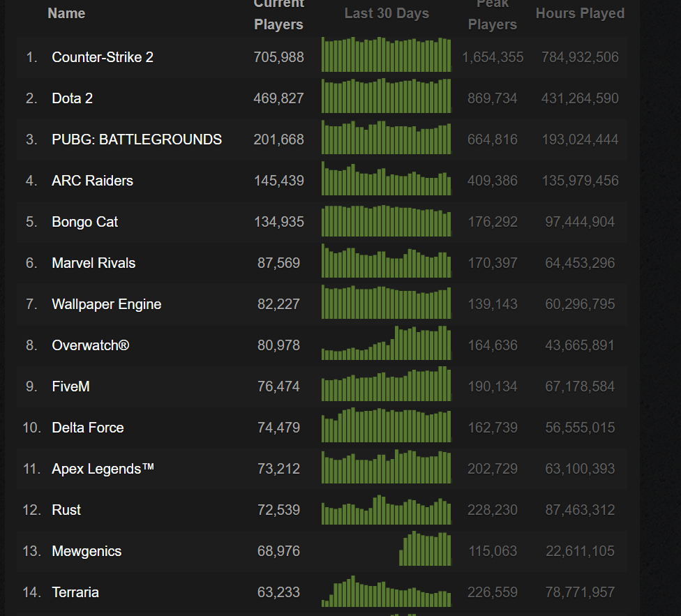Select hours played value 22,611,105
Image resolution: width=681 pixels, height=616 pixels.
(581, 551)
